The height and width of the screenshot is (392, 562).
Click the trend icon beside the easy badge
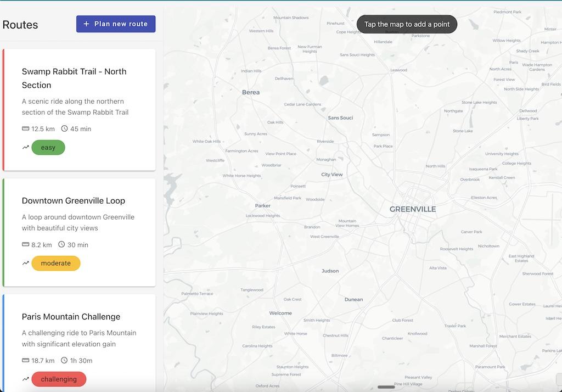(x=25, y=147)
